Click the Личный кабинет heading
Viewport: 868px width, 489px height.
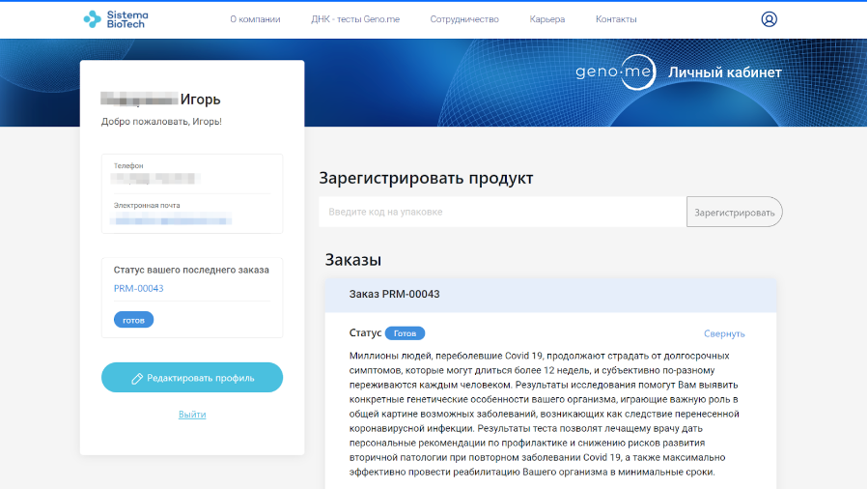point(725,72)
